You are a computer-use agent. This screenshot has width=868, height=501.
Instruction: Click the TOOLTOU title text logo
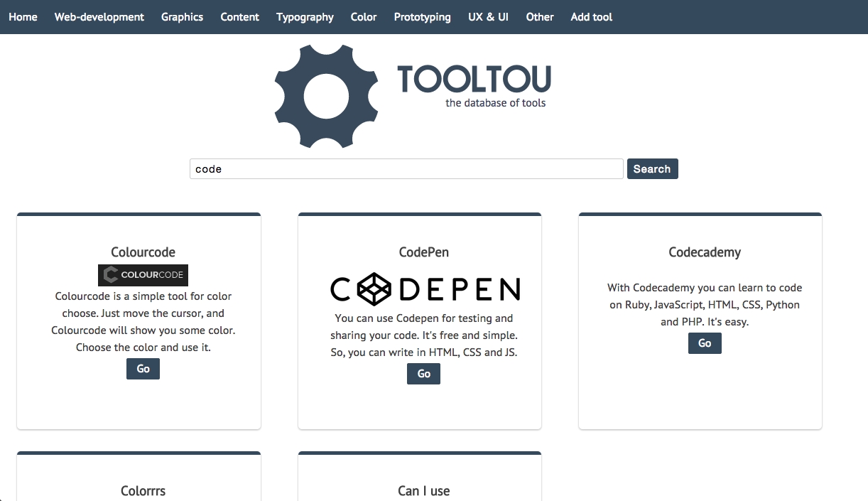click(474, 79)
